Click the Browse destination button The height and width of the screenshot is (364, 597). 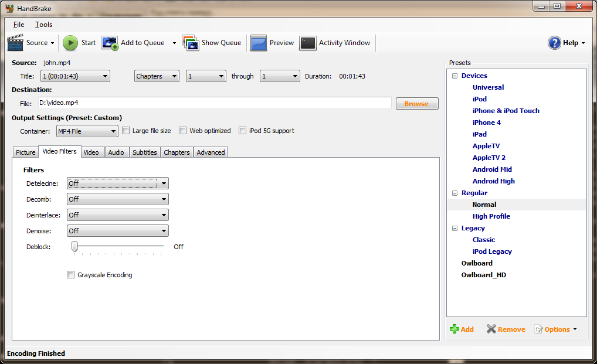coord(416,104)
